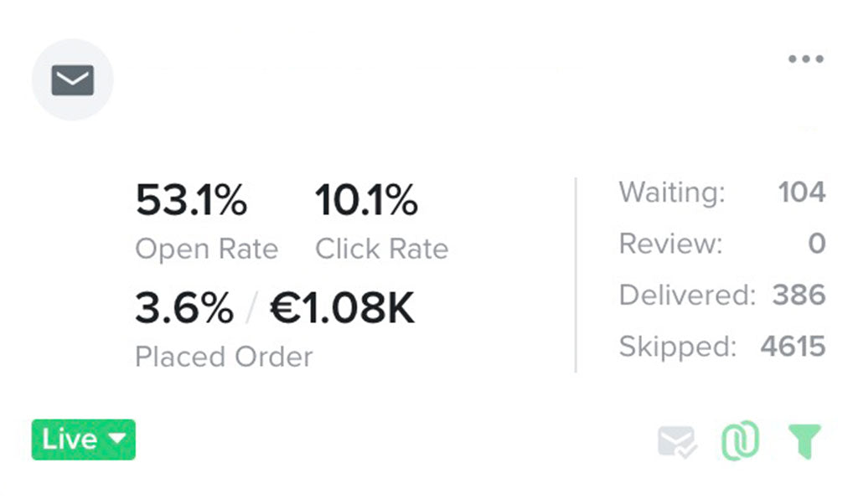The width and height of the screenshot is (853, 504).
Task: Click the Skipped label text
Action: coord(677,346)
